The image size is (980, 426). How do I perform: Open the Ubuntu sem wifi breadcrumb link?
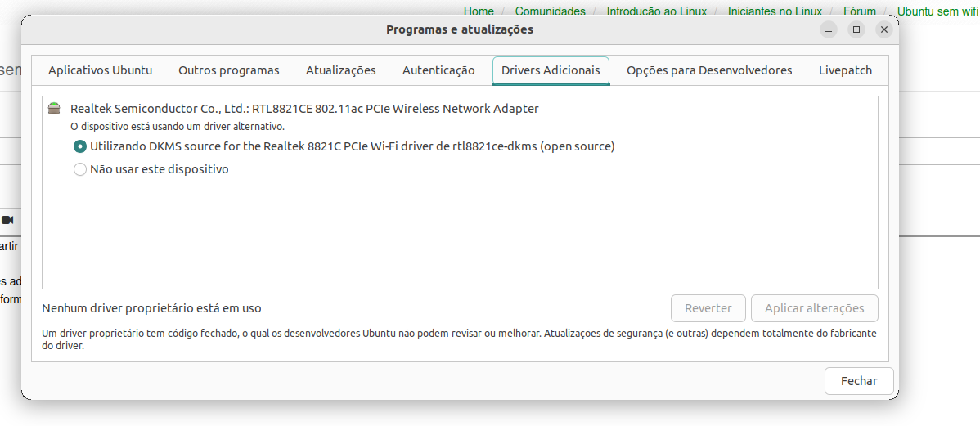pyautogui.click(x=937, y=11)
